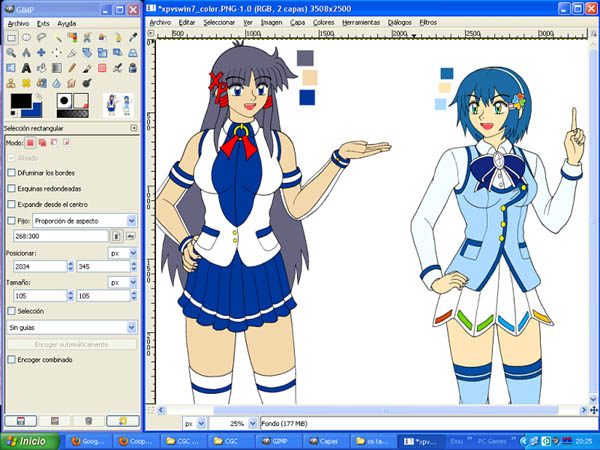Select the Perspective tool
This screenshot has height=450, width=600.
point(133,53)
